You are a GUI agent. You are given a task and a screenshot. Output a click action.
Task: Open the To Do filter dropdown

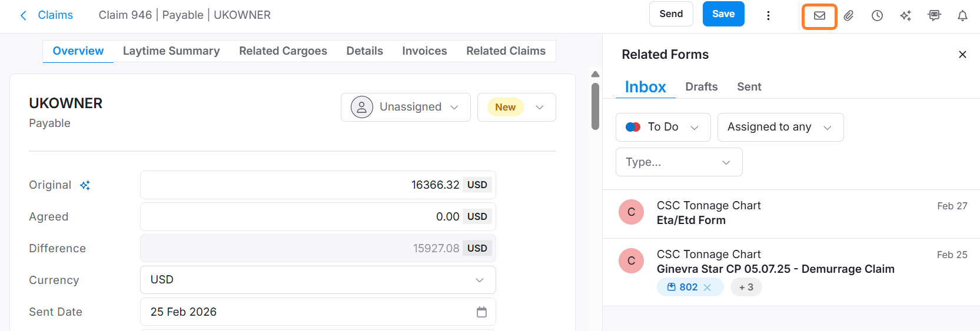click(663, 127)
